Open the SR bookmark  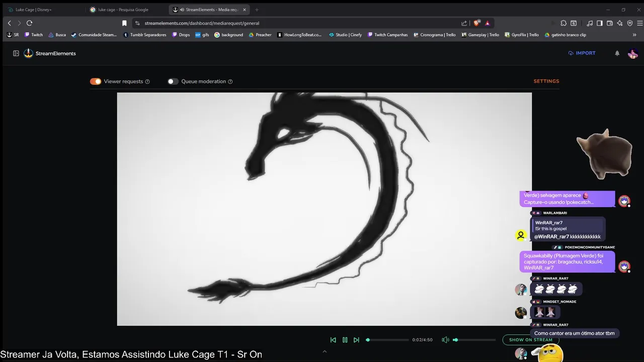point(13,35)
